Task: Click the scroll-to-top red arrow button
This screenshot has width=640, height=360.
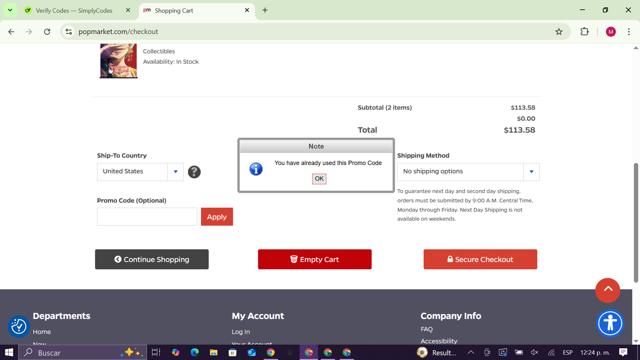Action: point(608,290)
